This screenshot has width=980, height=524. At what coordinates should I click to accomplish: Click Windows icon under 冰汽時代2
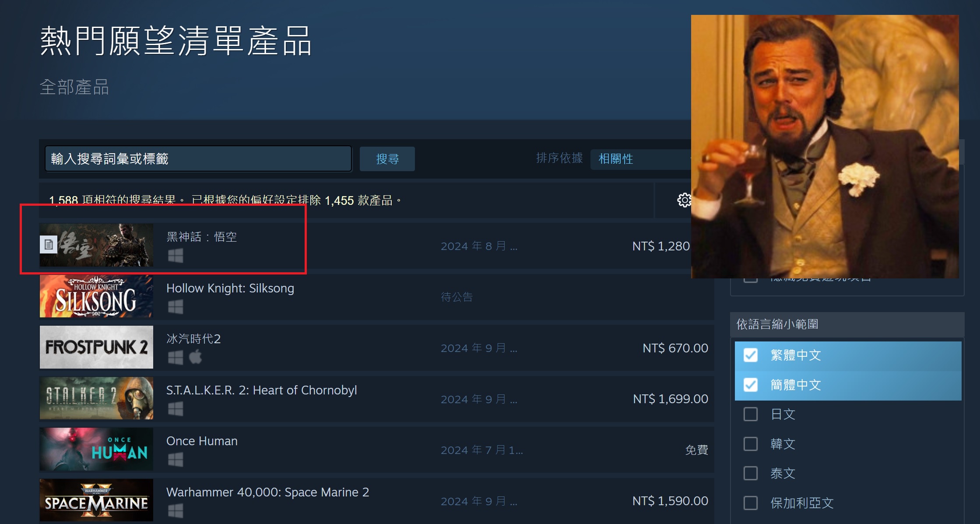coord(176,358)
